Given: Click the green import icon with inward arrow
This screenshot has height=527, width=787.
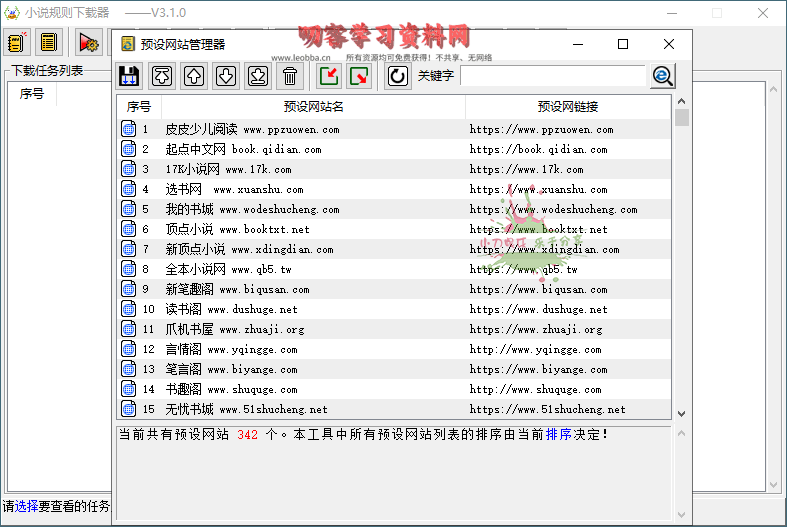Looking at the screenshot, I should tap(329, 76).
